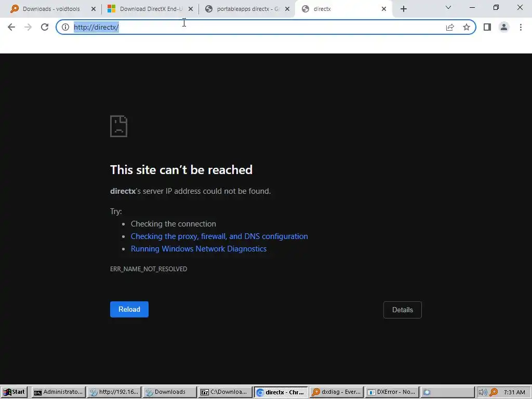Screen dimensions: 532x399
Task: Click 'Checking the connection' suggestion text
Action: [174, 224]
